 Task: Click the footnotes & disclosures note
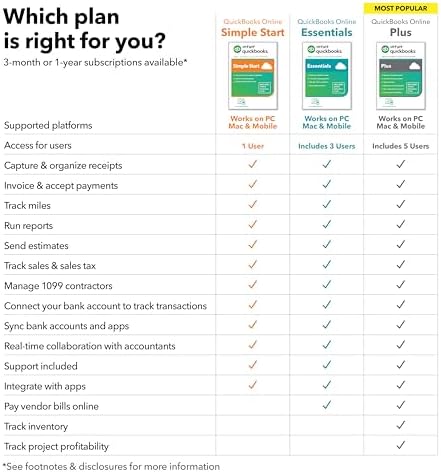[111, 466]
